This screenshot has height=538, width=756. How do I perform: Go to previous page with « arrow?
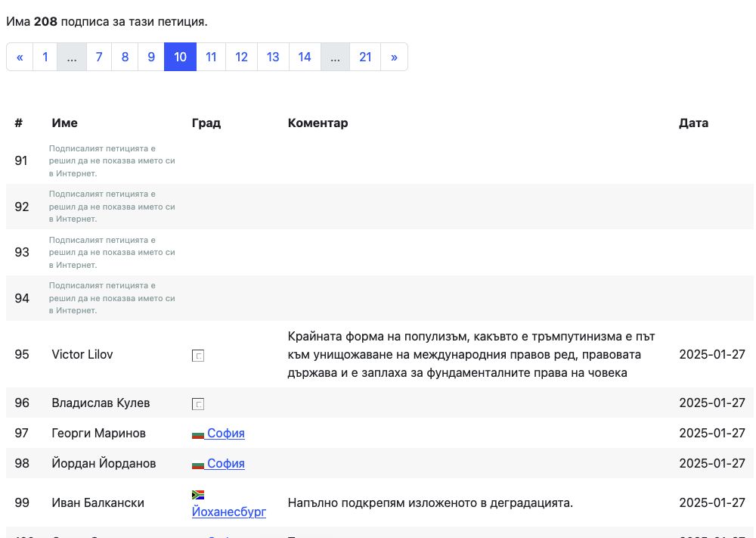point(20,57)
